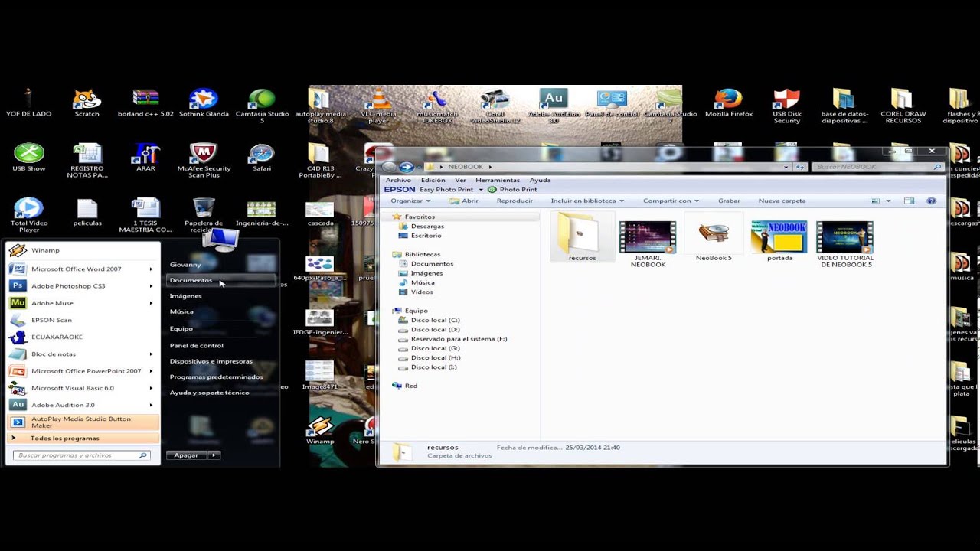Click the Explorer Back navigation button
This screenshot has height=551, width=980.
click(389, 167)
